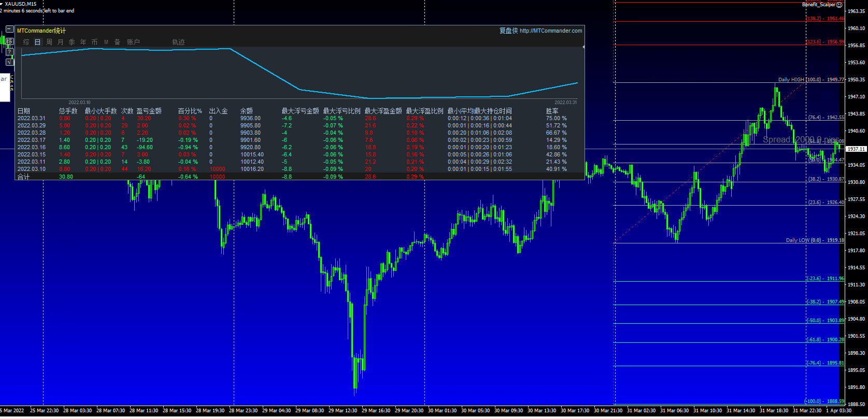Select the 2022.03.29 row date

[x=32, y=125]
